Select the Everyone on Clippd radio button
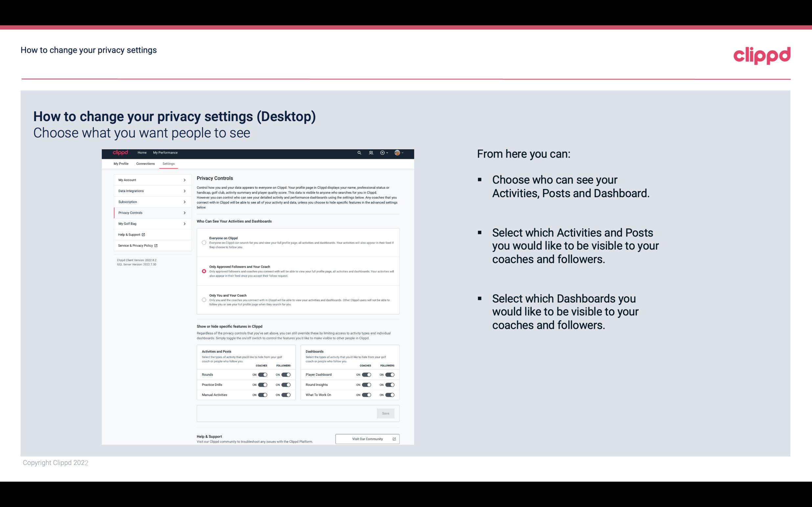Image resolution: width=812 pixels, height=507 pixels. (203, 242)
